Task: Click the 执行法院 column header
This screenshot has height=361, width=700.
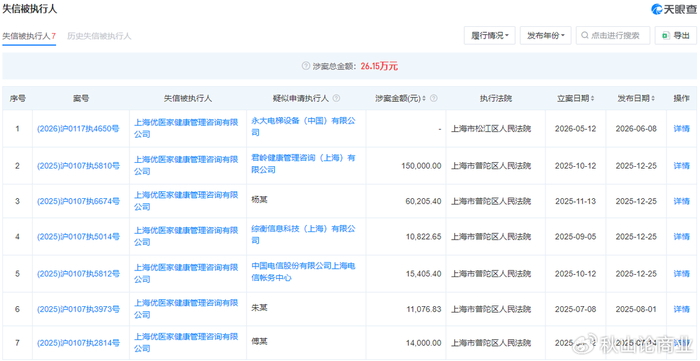Action: pos(496,99)
